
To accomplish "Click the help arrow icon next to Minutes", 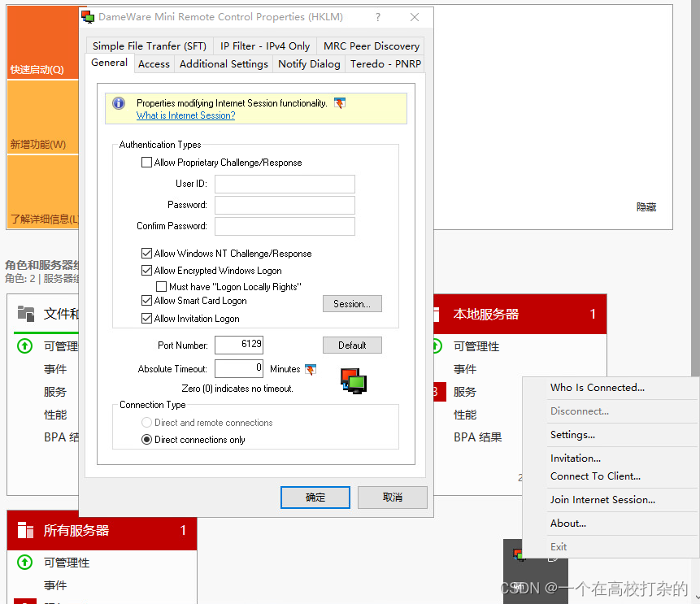I will click(x=311, y=369).
